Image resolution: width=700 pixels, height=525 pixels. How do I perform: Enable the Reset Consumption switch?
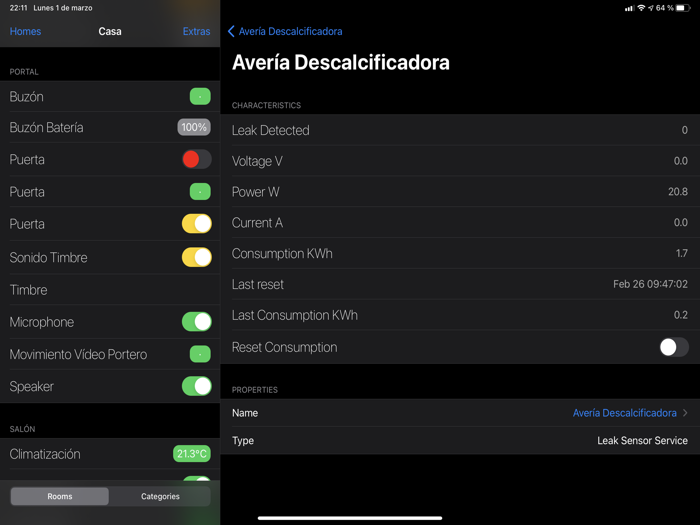[674, 347]
